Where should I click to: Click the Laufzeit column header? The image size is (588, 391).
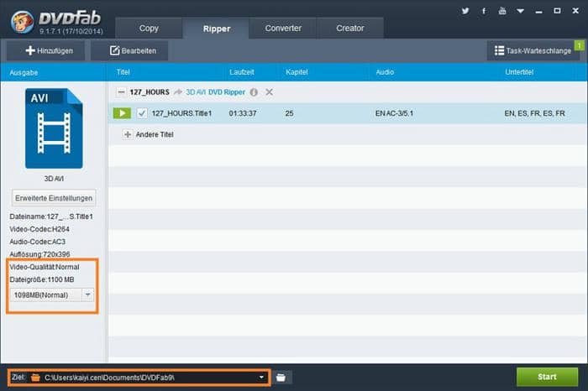pyautogui.click(x=242, y=72)
